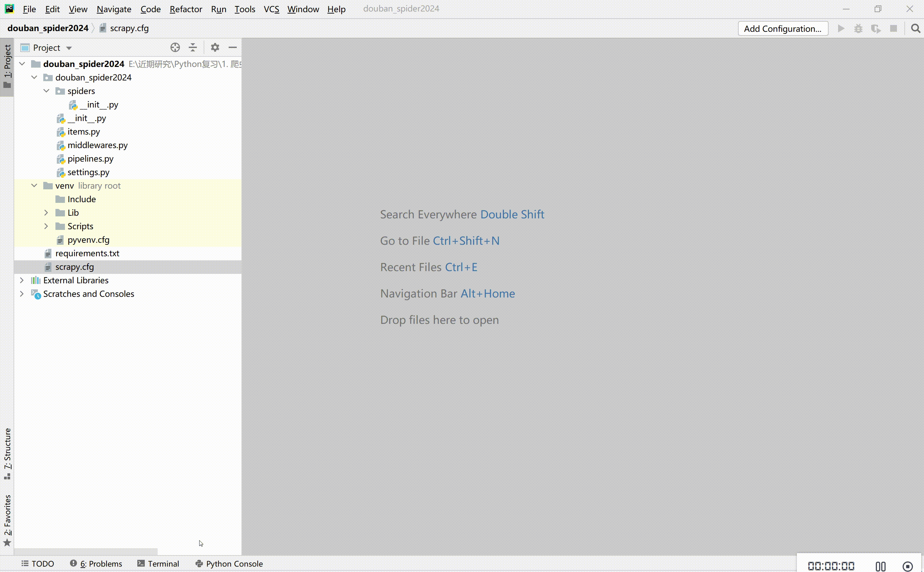Click the Search Everywhere magnifier icon
Viewport: 924px width, 572px height.
click(915, 29)
